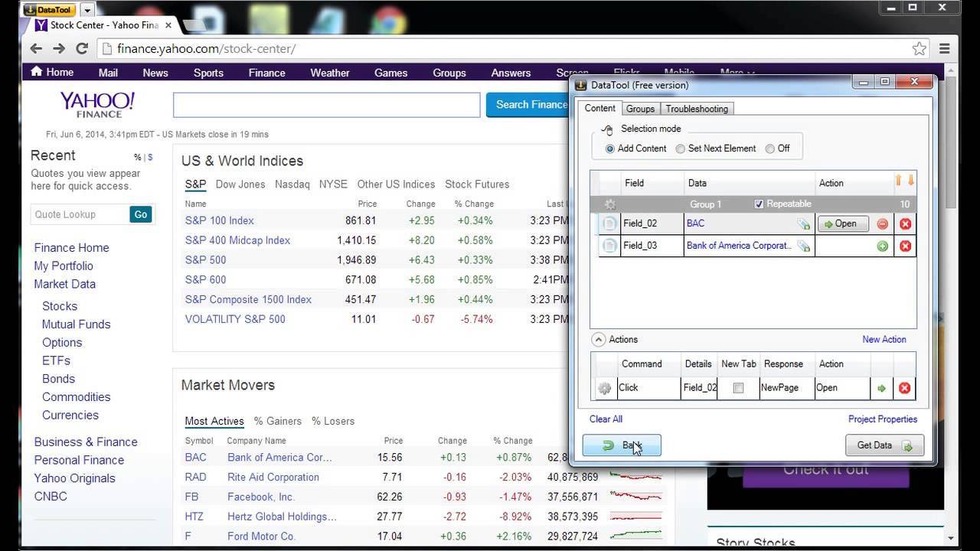Click the BAC data value in Field_02
The width and height of the screenshot is (980, 551).
coord(695,223)
